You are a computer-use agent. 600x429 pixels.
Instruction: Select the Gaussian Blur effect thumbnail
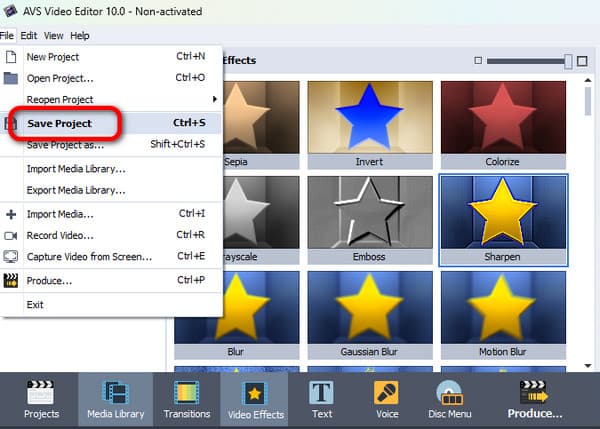click(x=370, y=315)
